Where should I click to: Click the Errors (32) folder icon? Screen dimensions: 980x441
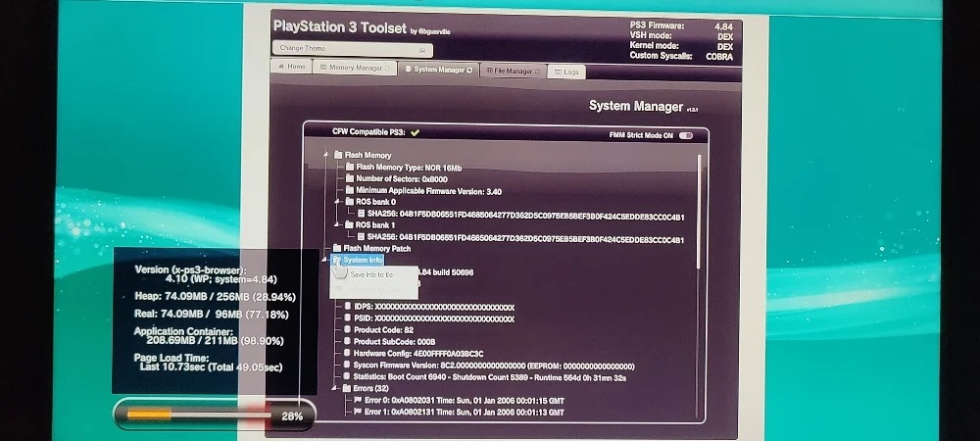[348, 388]
